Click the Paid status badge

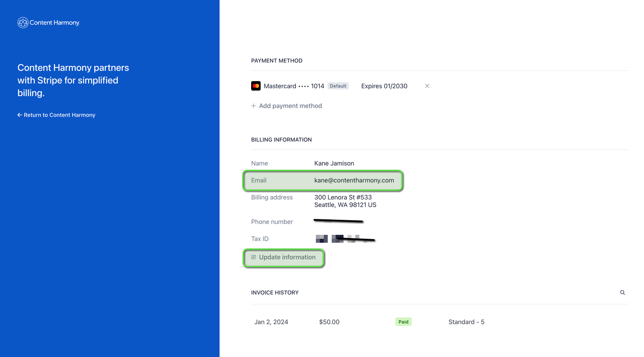[404, 322]
